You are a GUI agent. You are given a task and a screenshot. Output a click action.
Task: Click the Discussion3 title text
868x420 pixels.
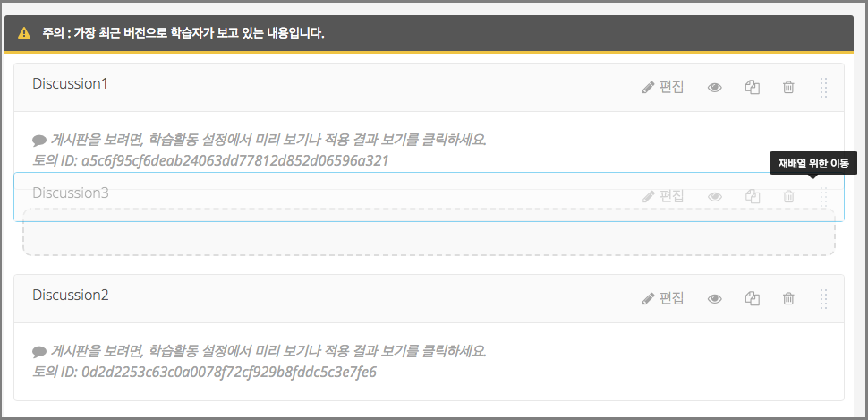(71, 193)
